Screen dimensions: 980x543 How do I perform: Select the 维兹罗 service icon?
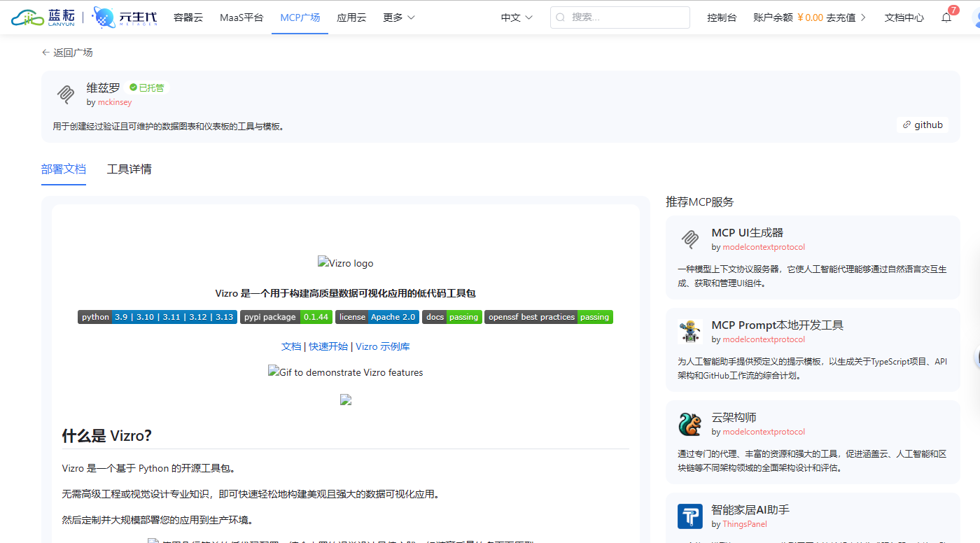(65, 94)
